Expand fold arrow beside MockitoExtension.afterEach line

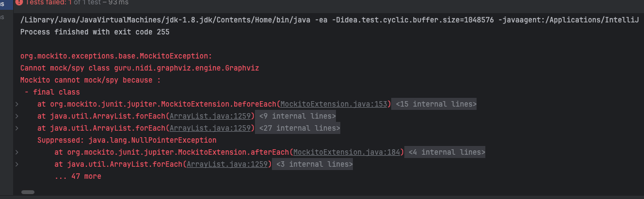pyautogui.click(x=16, y=153)
